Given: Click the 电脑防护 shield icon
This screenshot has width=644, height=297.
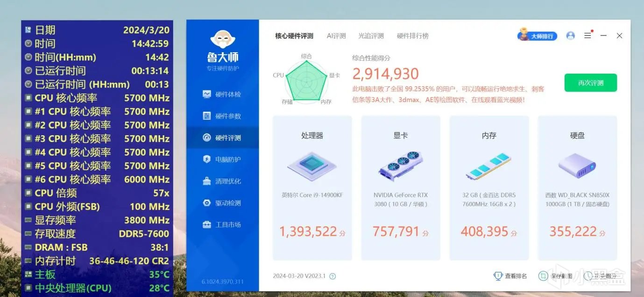Looking at the screenshot, I should pos(207,159).
